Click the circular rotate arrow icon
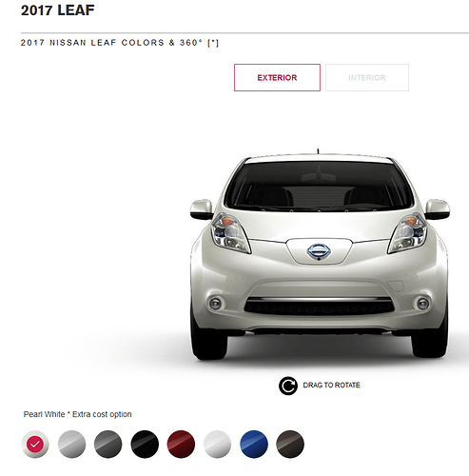This screenshot has width=469, height=476. (x=288, y=386)
